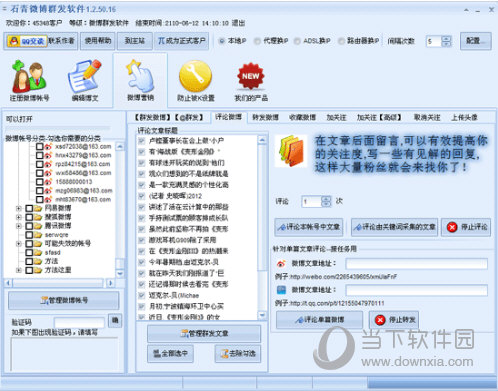Viewport: 498px width, 391px height.
Task: Click the 验证码 input field
Action: 79,322
